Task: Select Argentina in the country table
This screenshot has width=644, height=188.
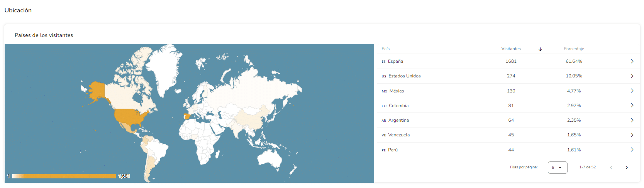Action: click(398, 120)
